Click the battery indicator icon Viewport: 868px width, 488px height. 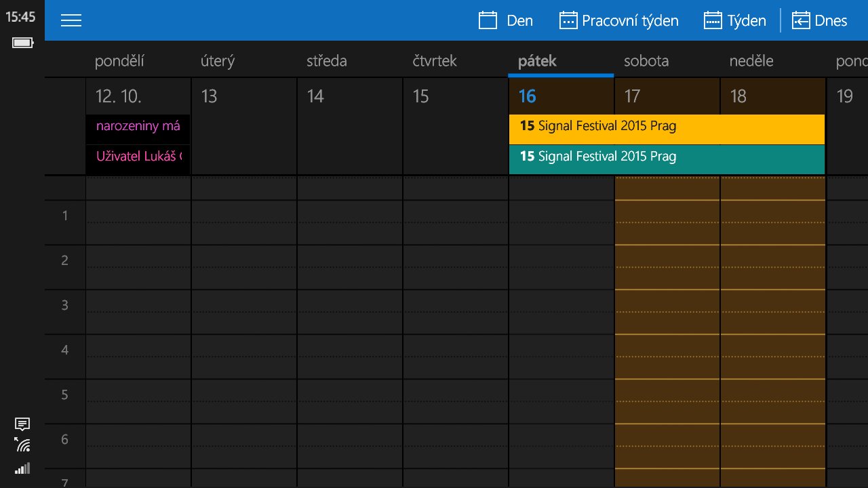pos(22,43)
